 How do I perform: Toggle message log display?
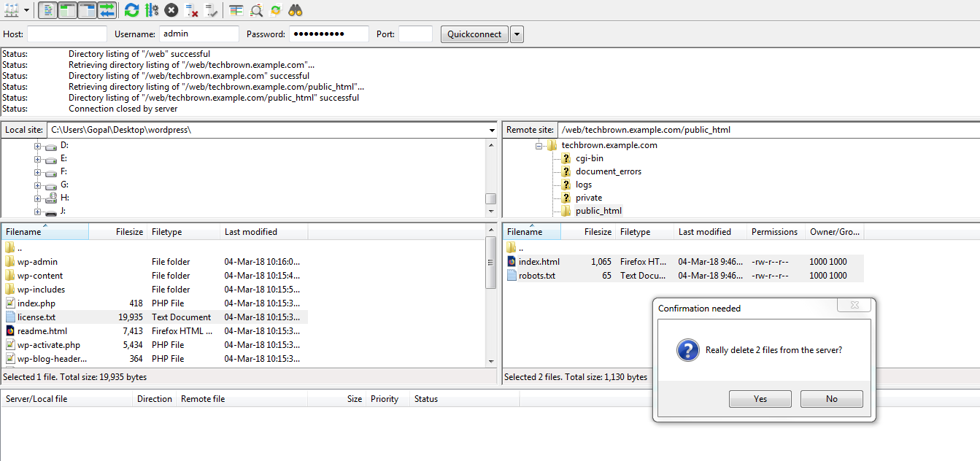[47, 10]
